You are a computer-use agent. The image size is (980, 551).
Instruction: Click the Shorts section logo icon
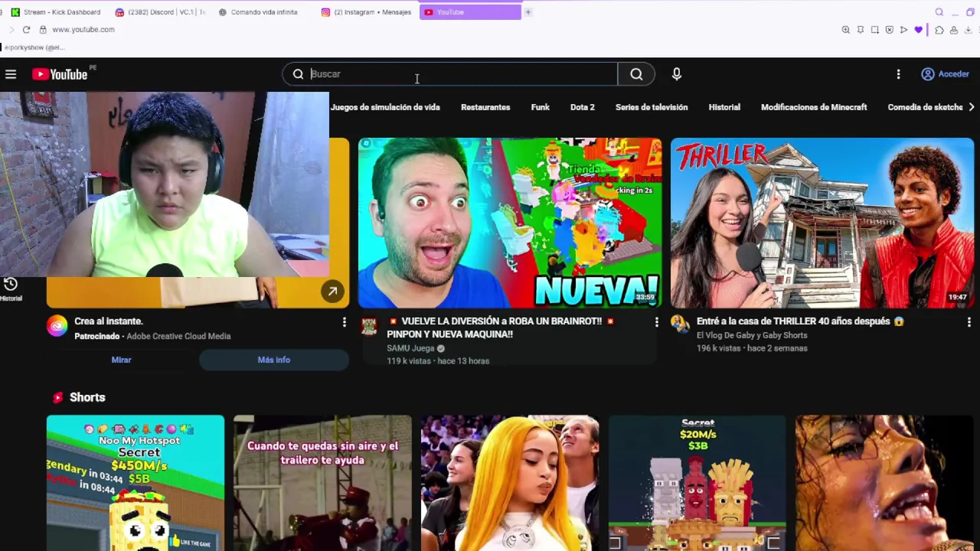(57, 397)
